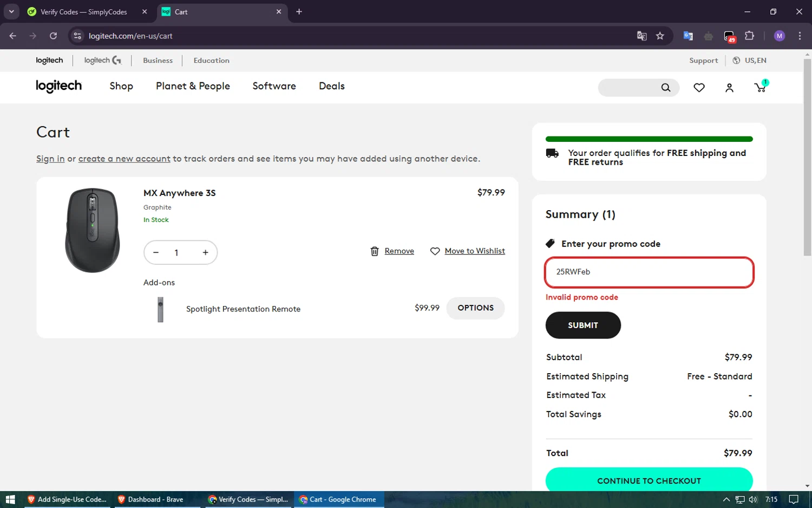Click the main logitech logo
This screenshot has height=508, width=812.
[58, 86]
